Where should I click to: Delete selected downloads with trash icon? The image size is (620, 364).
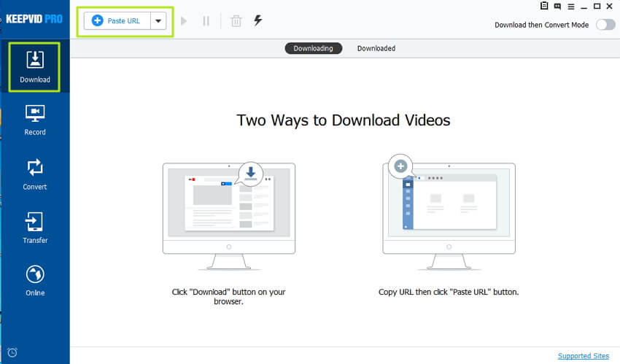click(236, 21)
